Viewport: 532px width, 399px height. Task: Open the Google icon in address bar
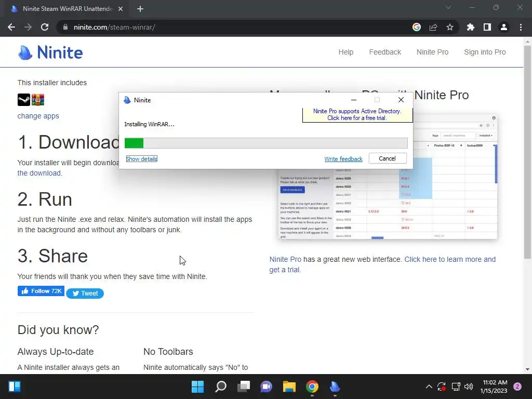(417, 27)
